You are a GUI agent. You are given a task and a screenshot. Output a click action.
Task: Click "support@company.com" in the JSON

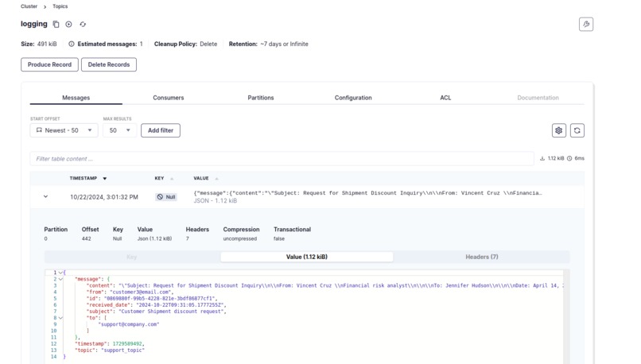tap(129, 324)
